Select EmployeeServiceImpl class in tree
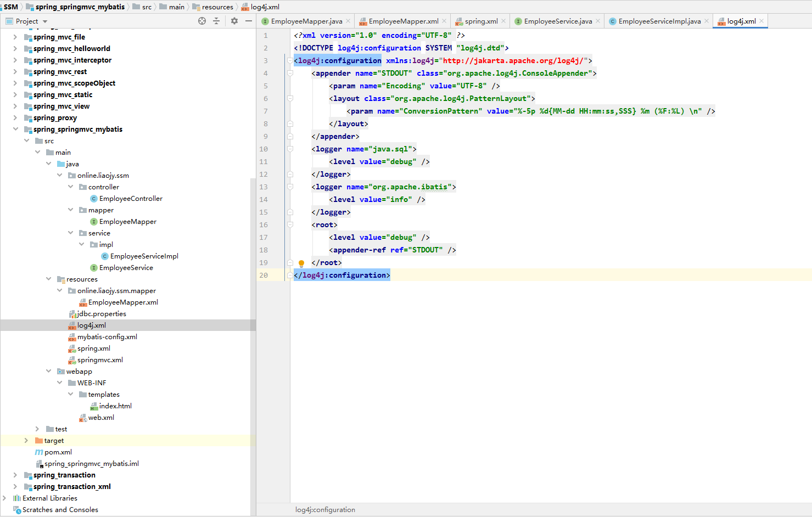 point(144,256)
